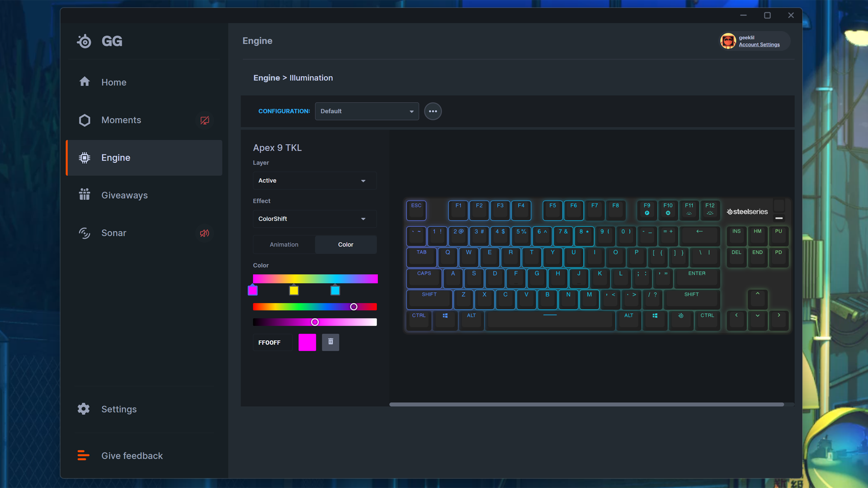This screenshot has height=488, width=868.
Task: Select the CAPS key
Action: point(424,278)
